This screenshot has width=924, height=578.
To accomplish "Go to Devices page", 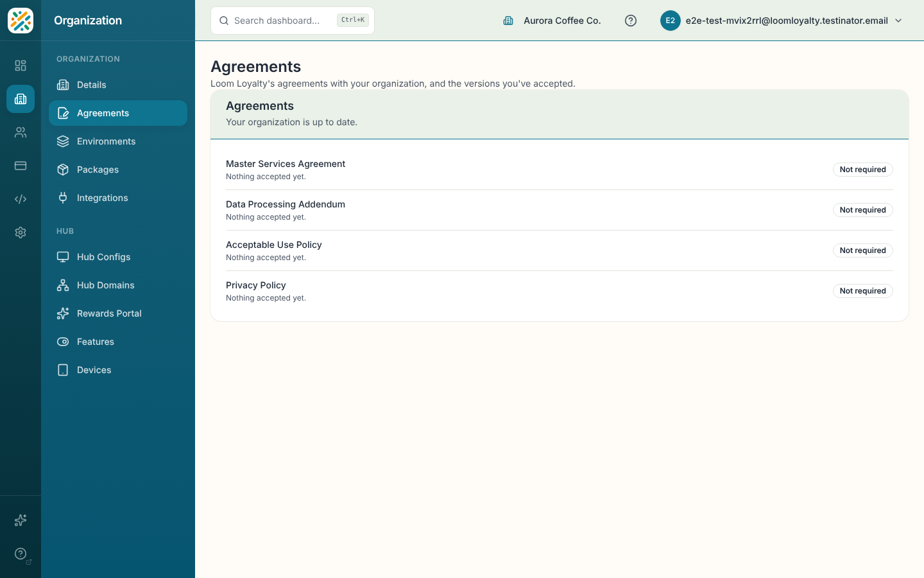I will pyautogui.click(x=118, y=370).
